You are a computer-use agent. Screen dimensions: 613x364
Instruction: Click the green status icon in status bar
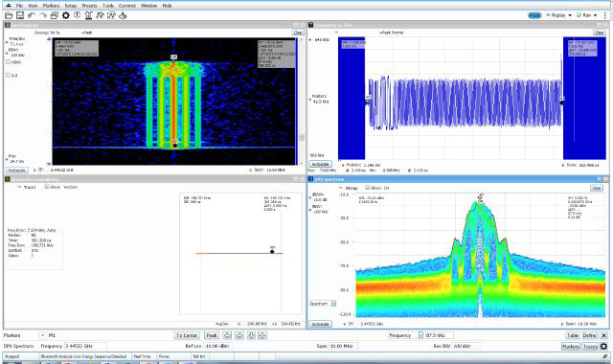[x=605, y=356]
